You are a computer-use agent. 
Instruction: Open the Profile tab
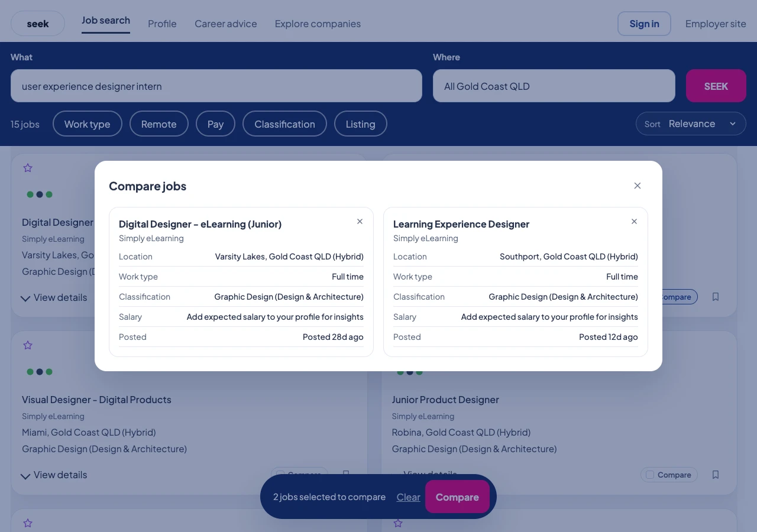162,24
